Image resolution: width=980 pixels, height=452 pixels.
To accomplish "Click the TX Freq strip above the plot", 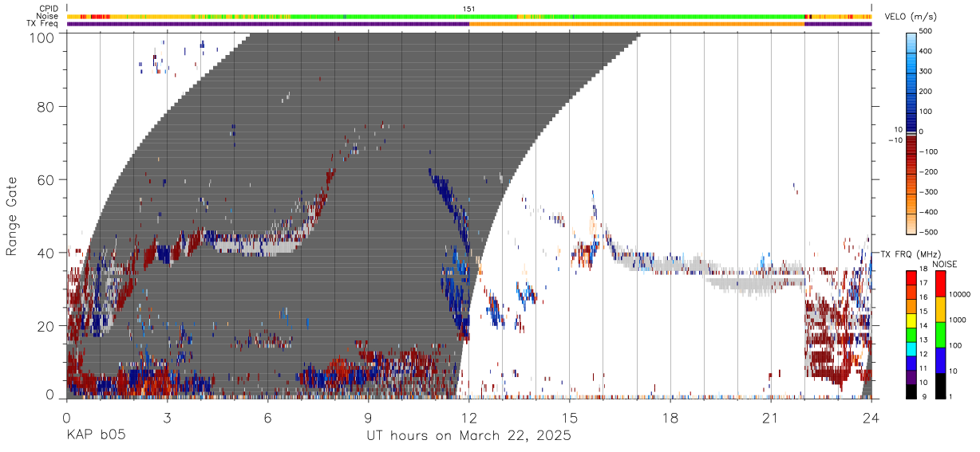I will pyautogui.click(x=469, y=24).
